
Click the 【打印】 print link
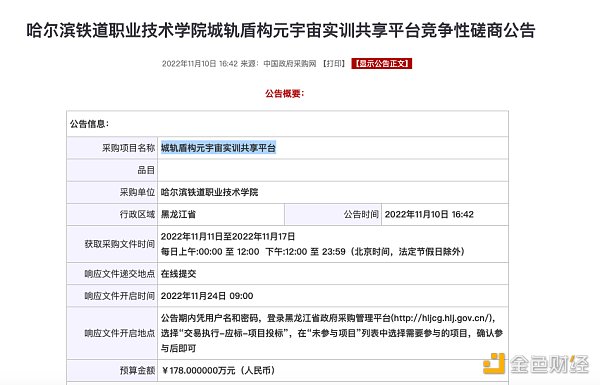click(x=334, y=64)
